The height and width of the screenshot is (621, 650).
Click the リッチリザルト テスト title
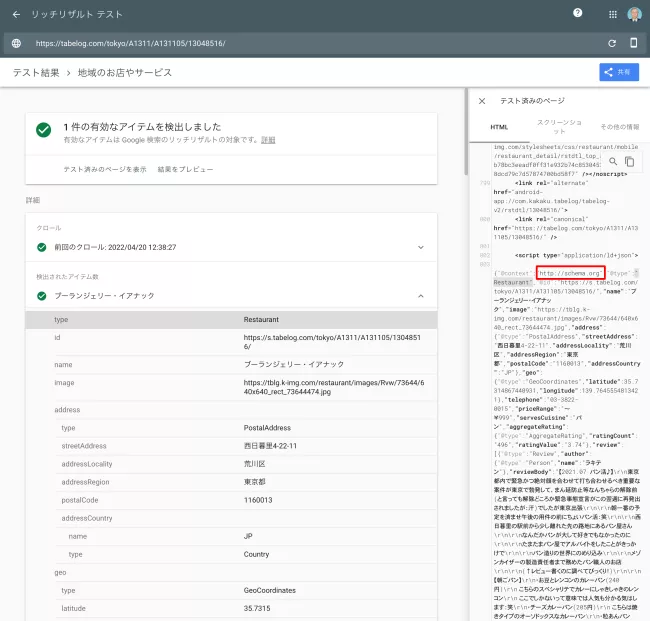click(77, 15)
